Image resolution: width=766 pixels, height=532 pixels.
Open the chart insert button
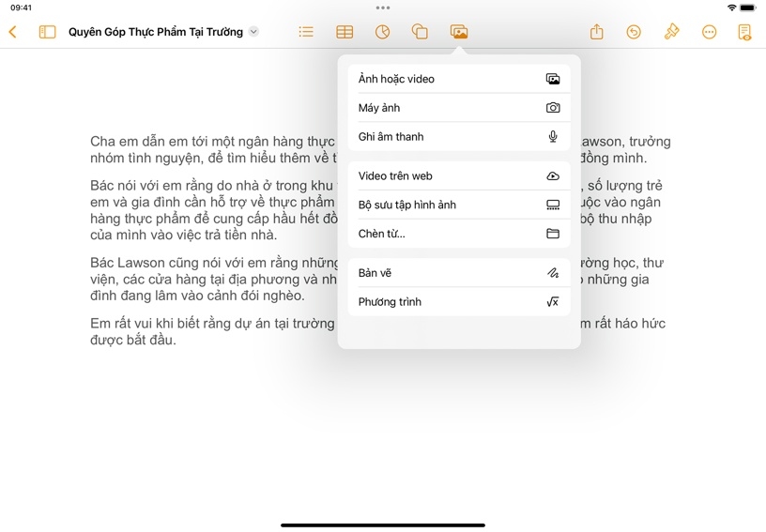(382, 32)
